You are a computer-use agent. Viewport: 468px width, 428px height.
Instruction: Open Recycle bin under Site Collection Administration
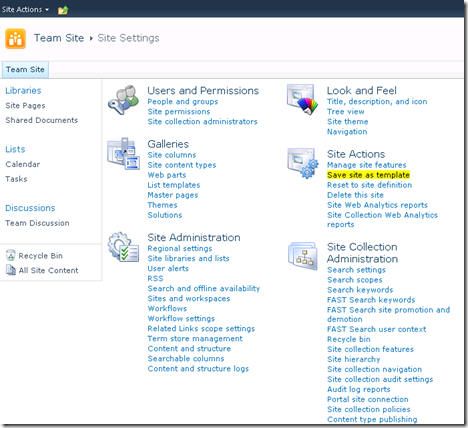click(x=349, y=339)
